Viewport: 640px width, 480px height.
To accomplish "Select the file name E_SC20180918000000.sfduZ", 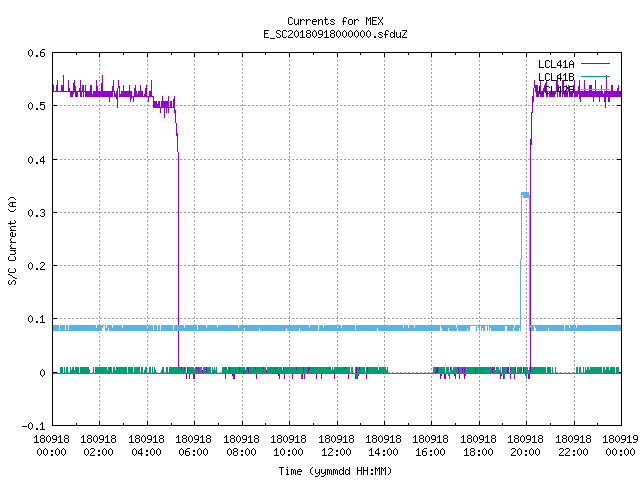I will (335, 34).
